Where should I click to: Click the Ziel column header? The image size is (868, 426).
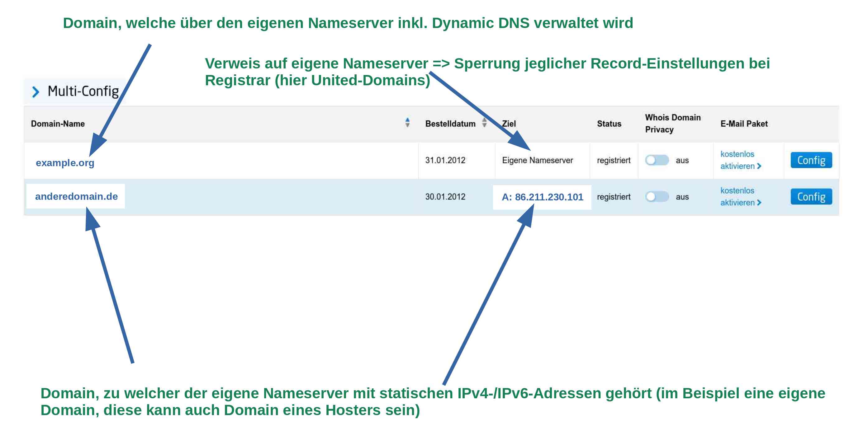pyautogui.click(x=510, y=124)
